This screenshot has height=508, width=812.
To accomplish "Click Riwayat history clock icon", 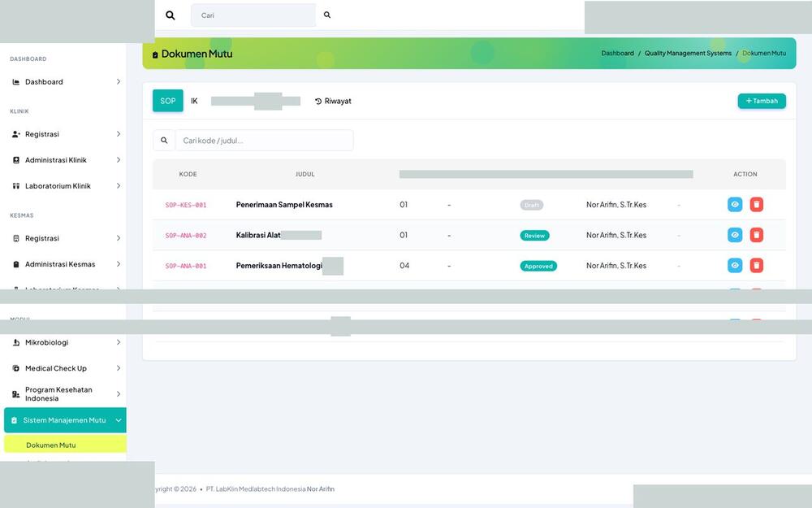I will point(318,102).
